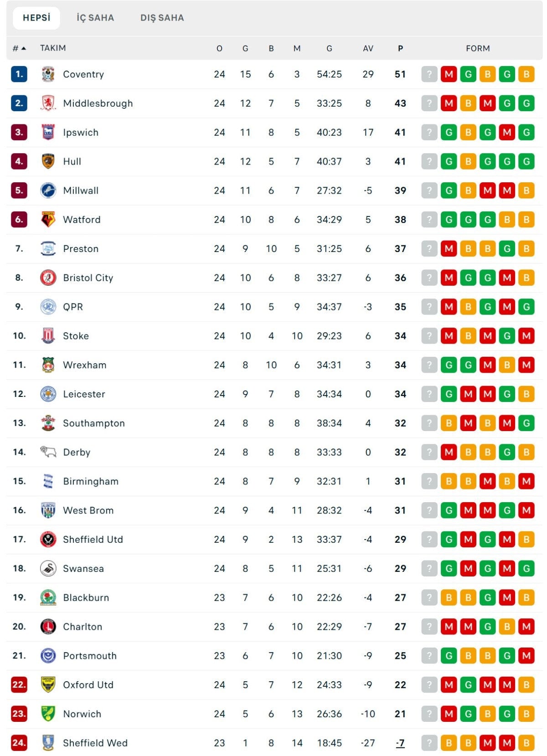Sort standings by the P points header

pos(400,48)
